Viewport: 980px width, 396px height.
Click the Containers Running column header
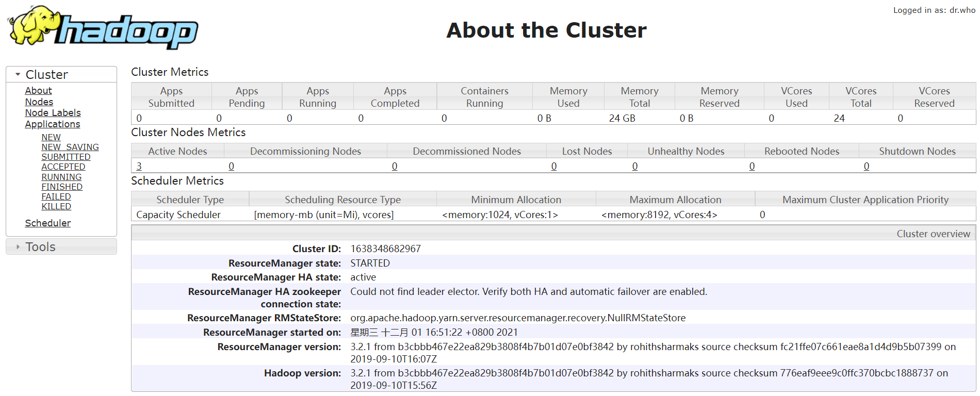(x=484, y=97)
